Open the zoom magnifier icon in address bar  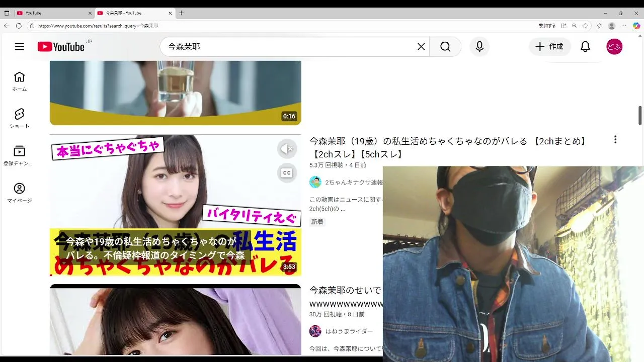click(575, 26)
